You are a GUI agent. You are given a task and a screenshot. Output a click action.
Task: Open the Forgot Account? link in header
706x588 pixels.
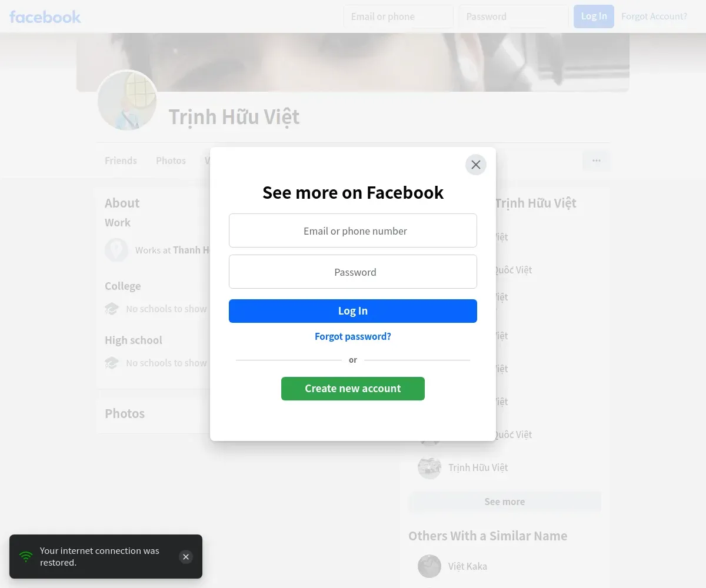(654, 16)
